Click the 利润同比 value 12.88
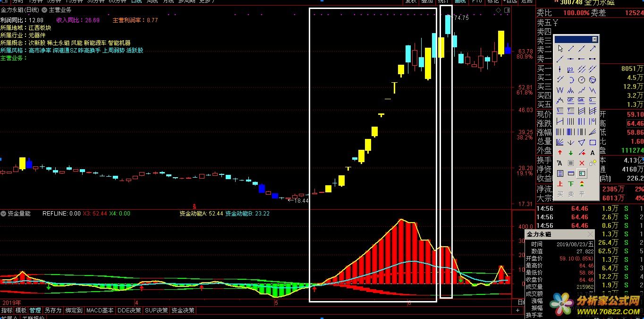 pos(36,20)
